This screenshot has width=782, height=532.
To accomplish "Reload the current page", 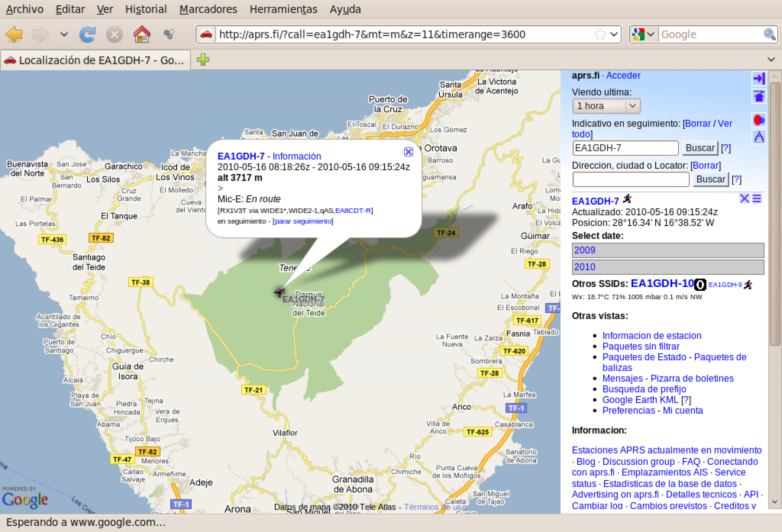I will click(x=87, y=34).
